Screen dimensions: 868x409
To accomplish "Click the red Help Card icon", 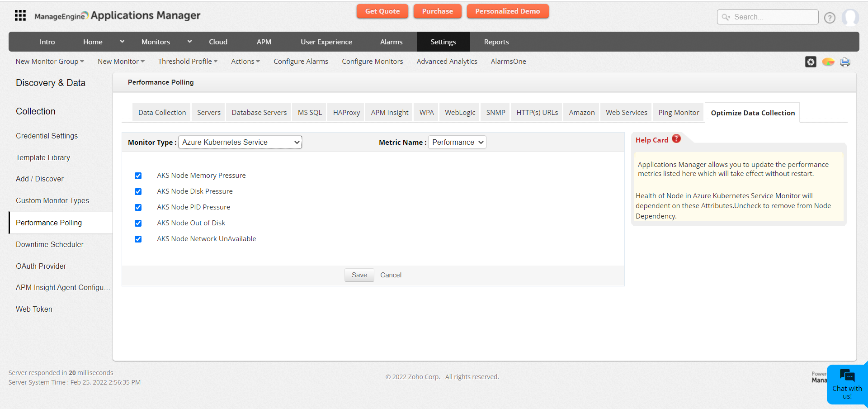I will (x=676, y=139).
